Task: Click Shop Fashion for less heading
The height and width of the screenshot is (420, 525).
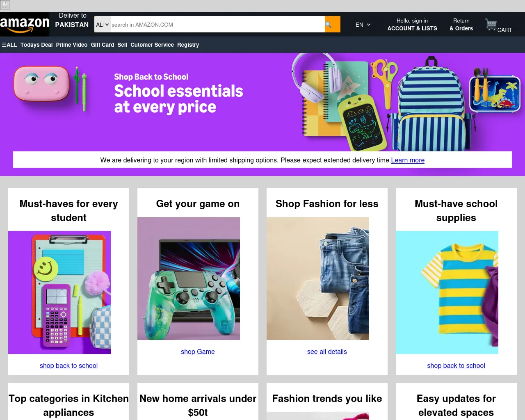Action: (327, 203)
